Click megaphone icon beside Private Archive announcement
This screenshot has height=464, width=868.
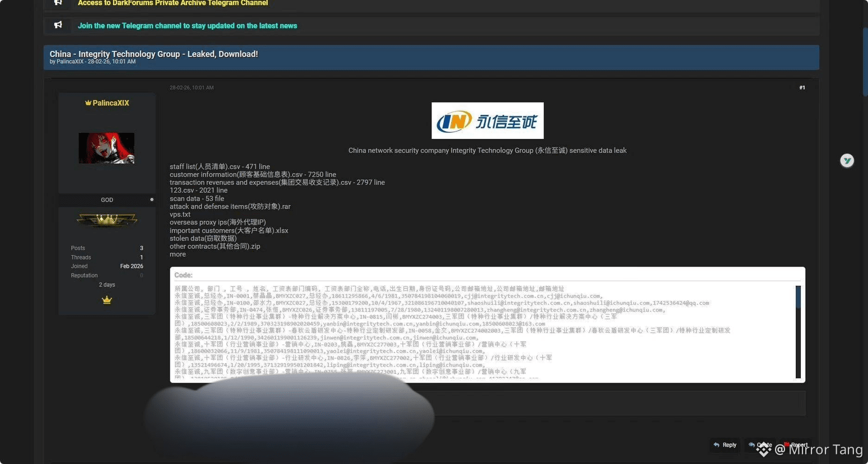58,3
